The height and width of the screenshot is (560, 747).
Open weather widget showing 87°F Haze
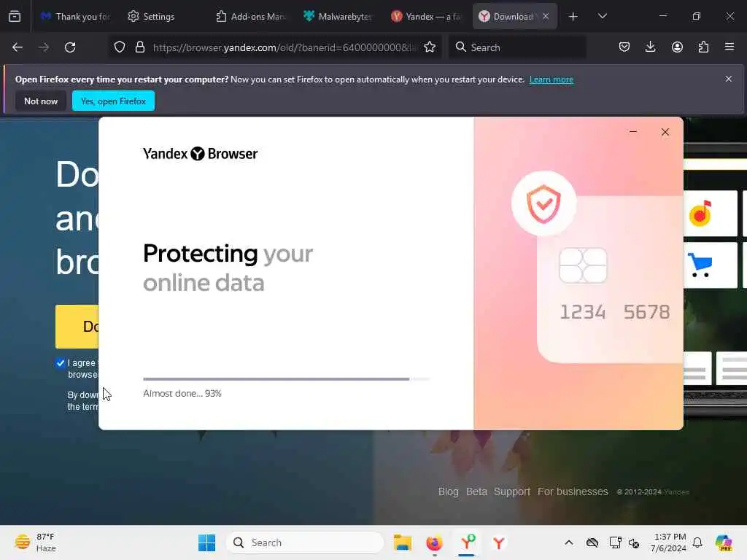(35, 542)
